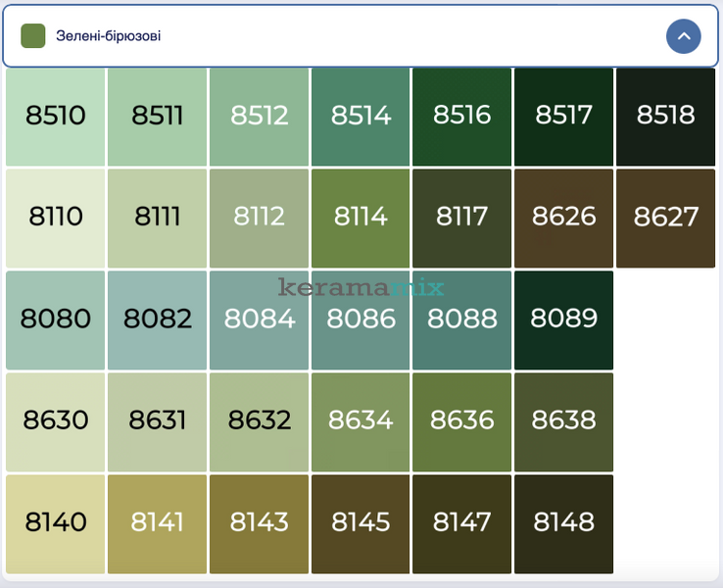
Task: Pick dark olive swatch 8638
Action: pyautogui.click(x=564, y=422)
